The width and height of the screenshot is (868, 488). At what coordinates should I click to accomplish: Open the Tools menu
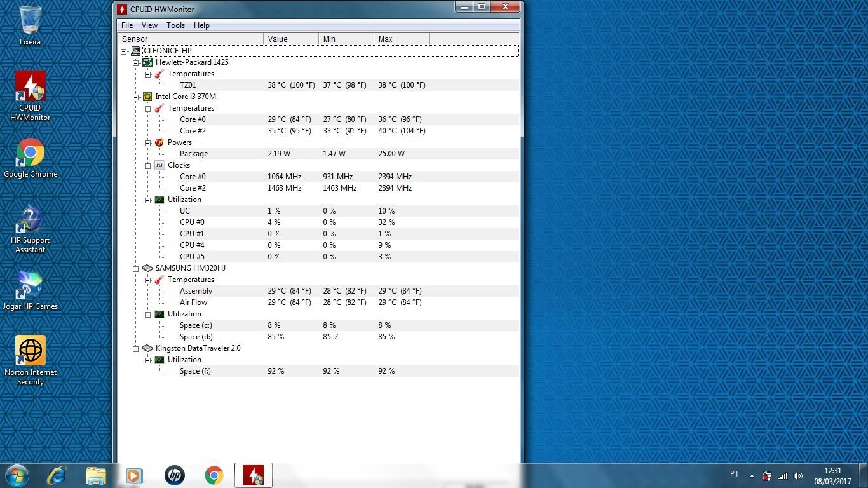(x=175, y=25)
